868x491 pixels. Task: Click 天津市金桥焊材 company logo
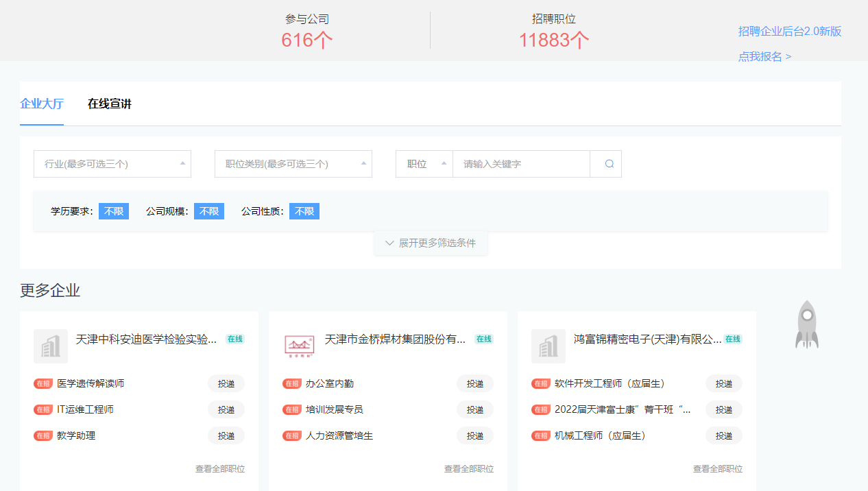(x=300, y=346)
